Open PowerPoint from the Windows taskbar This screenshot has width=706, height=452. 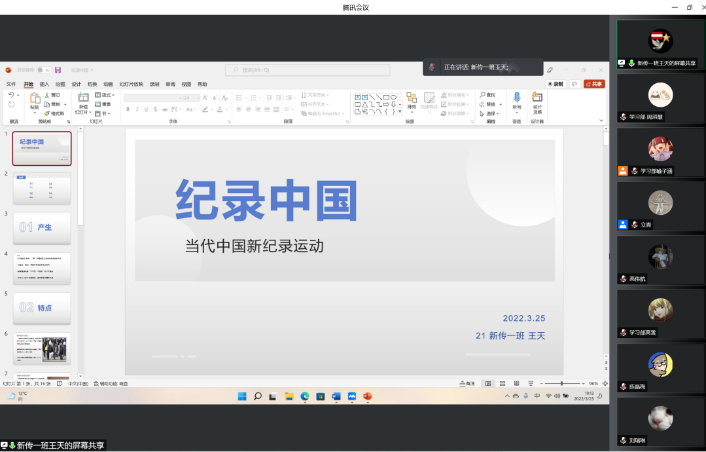(x=367, y=397)
